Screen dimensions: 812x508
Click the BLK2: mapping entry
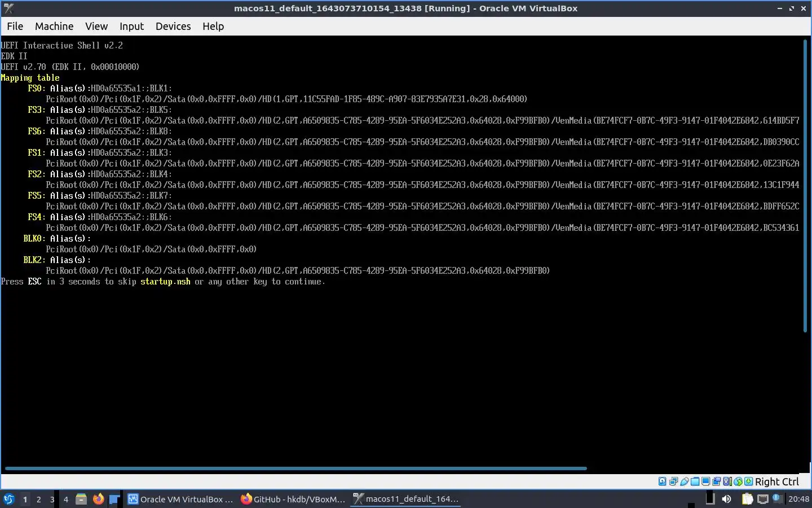(34, 260)
